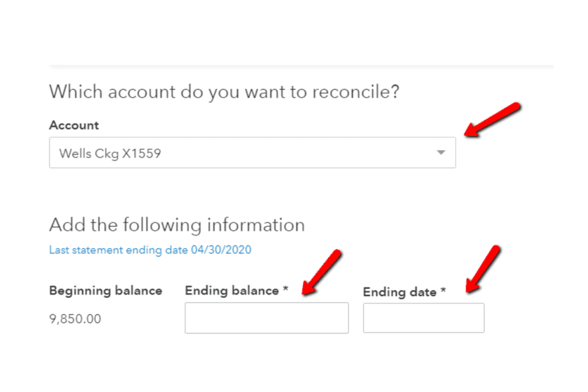
Task: Open the Last statement ending date 04/30/2020 link
Action: pos(150,250)
